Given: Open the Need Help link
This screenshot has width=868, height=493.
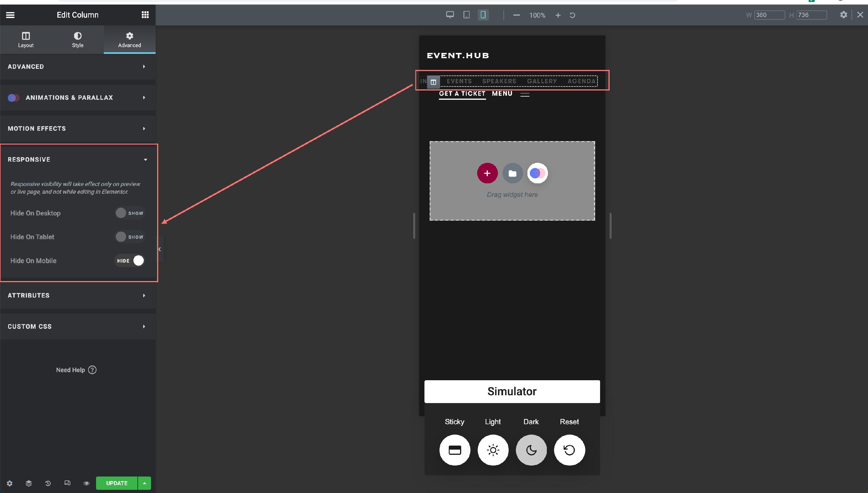Looking at the screenshot, I should 76,370.
